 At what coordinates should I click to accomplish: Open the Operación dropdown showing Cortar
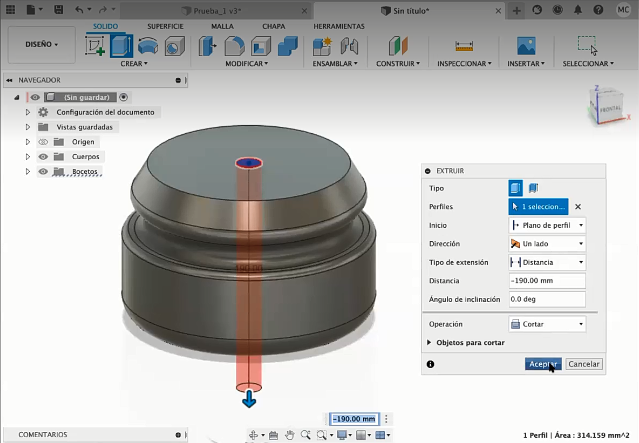tap(546, 324)
